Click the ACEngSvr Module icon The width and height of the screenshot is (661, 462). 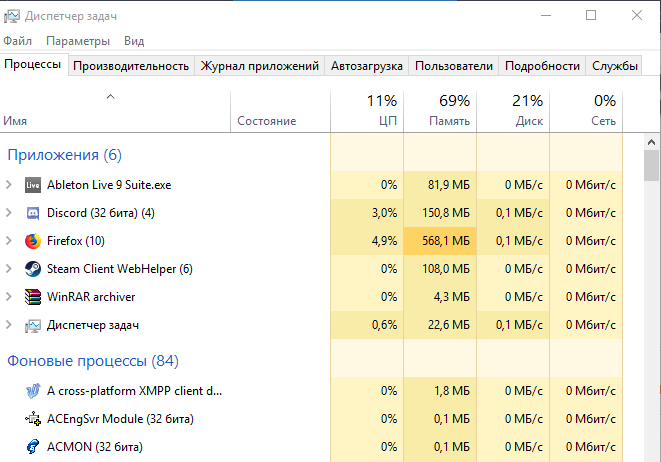[x=32, y=419]
